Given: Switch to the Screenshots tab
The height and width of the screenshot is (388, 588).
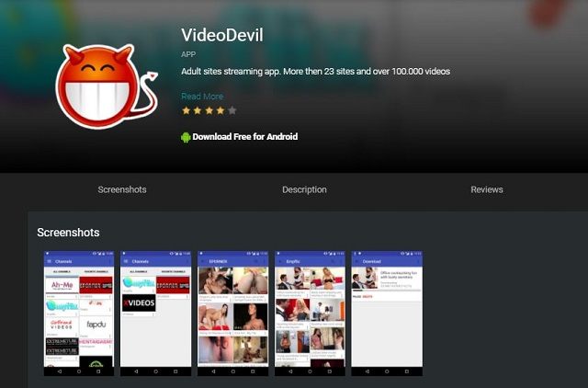Looking at the screenshot, I should pyautogui.click(x=122, y=189).
